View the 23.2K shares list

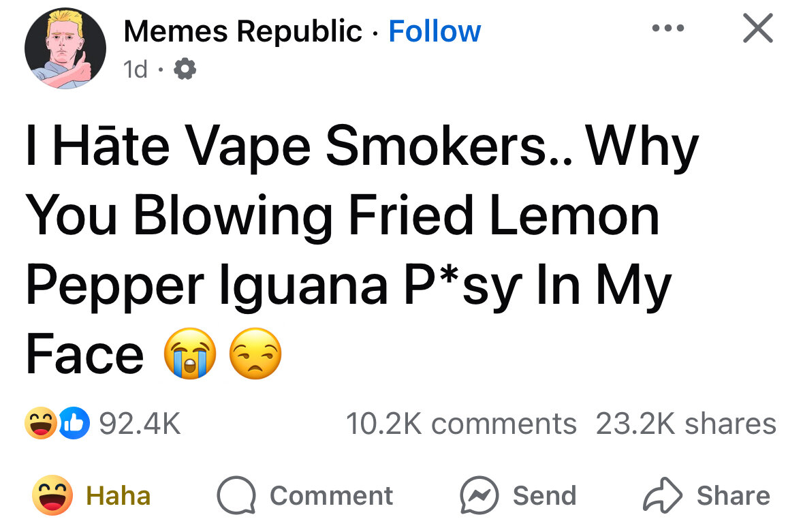[687, 424]
